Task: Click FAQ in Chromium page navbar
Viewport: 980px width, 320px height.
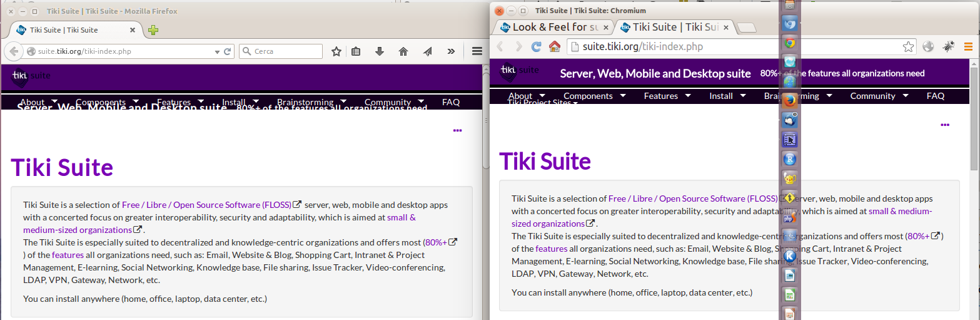Action: pyautogui.click(x=936, y=96)
